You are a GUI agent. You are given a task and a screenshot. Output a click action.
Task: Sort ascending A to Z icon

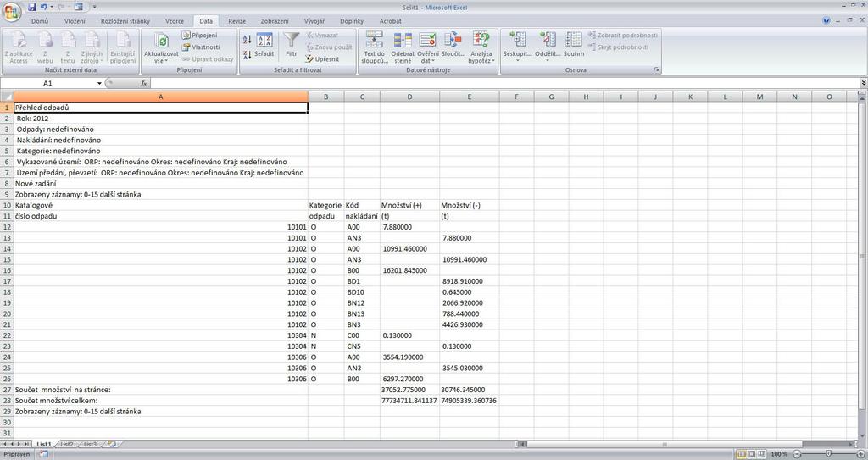point(247,40)
